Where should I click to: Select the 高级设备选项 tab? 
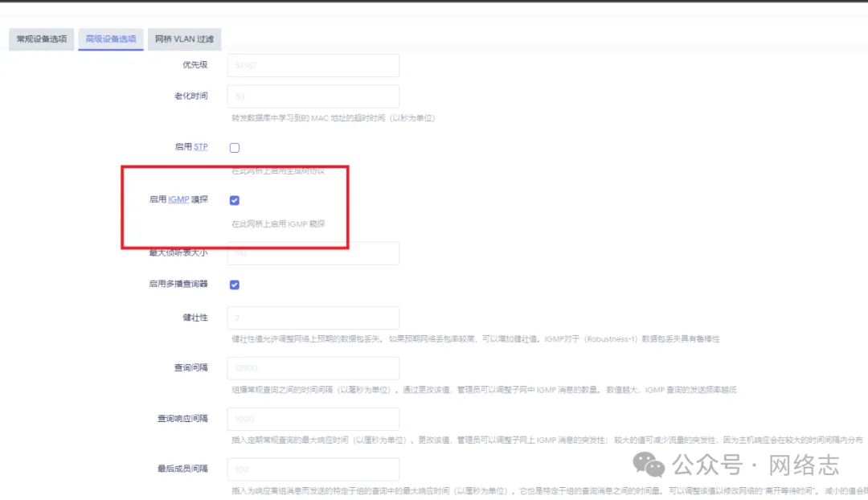point(110,39)
